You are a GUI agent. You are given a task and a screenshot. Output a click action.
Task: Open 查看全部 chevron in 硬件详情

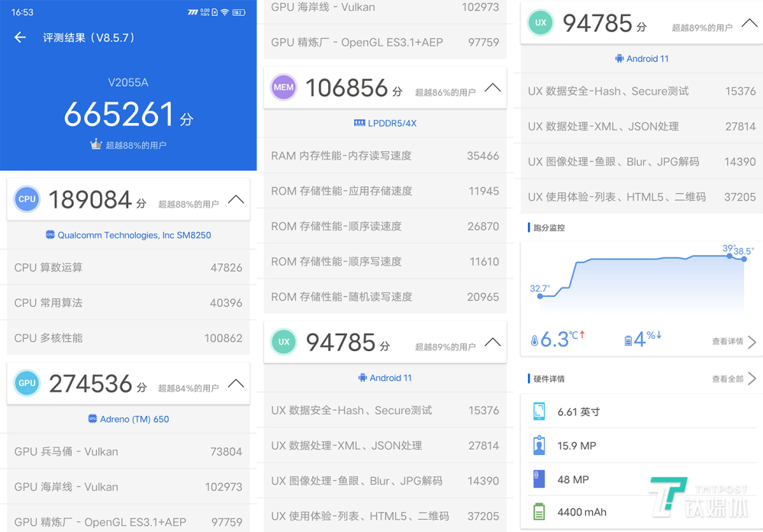(x=752, y=378)
